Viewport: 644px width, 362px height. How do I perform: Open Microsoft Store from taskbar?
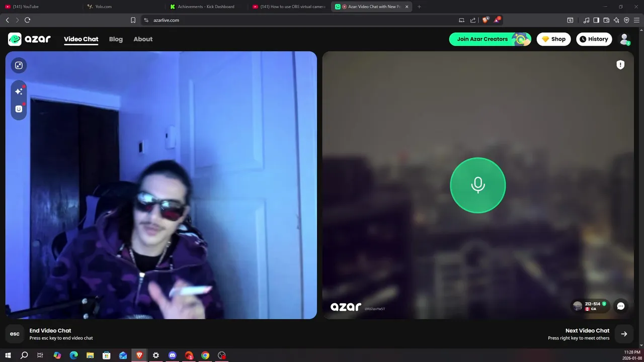(107, 355)
